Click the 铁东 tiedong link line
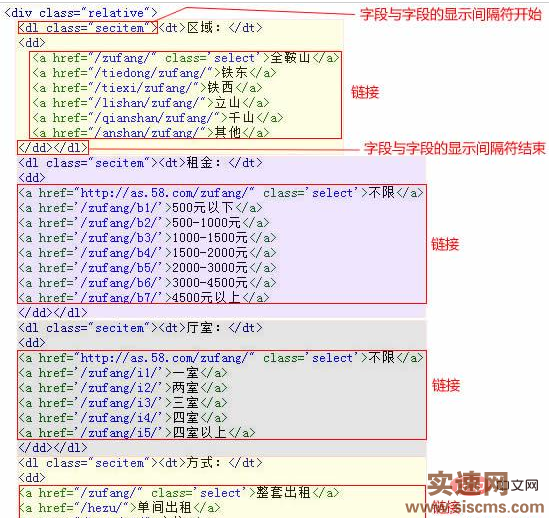 tap(154, 73)
